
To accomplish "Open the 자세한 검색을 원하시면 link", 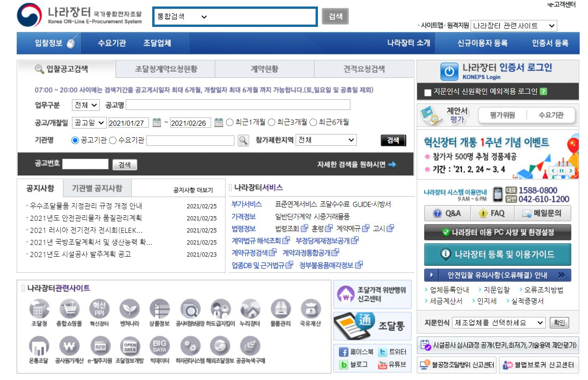I will (356, 164).
